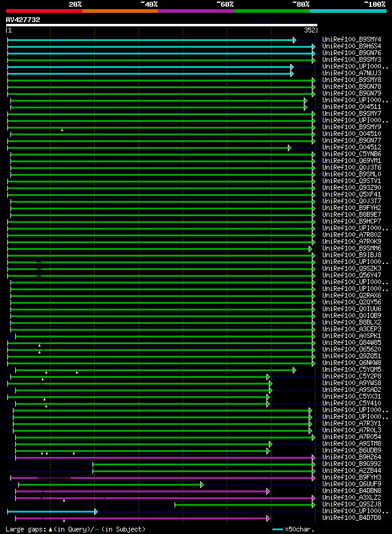Click the red 20% identity scale segment
Image resolution: width=392 pixels, height=534 pixels.
[x=44, y=11]
